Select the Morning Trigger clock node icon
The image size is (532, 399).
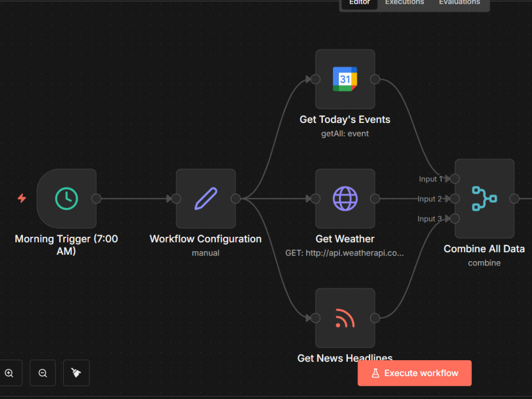tap(66, 198)
